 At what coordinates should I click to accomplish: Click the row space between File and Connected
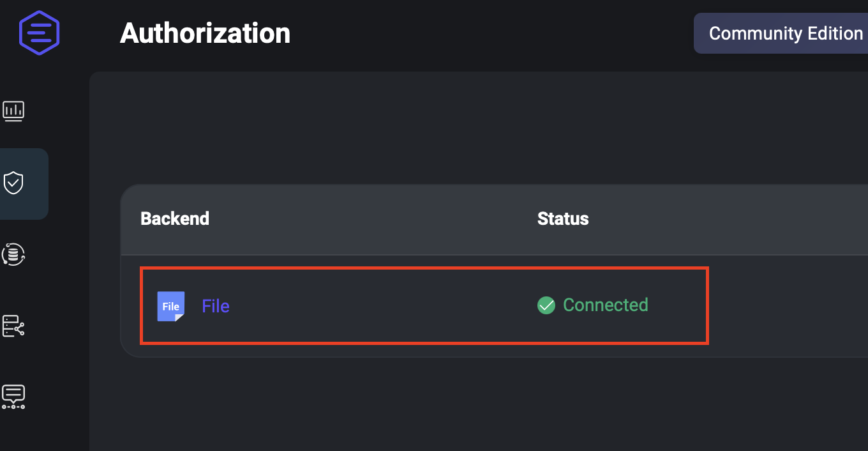tap(383, 306)
